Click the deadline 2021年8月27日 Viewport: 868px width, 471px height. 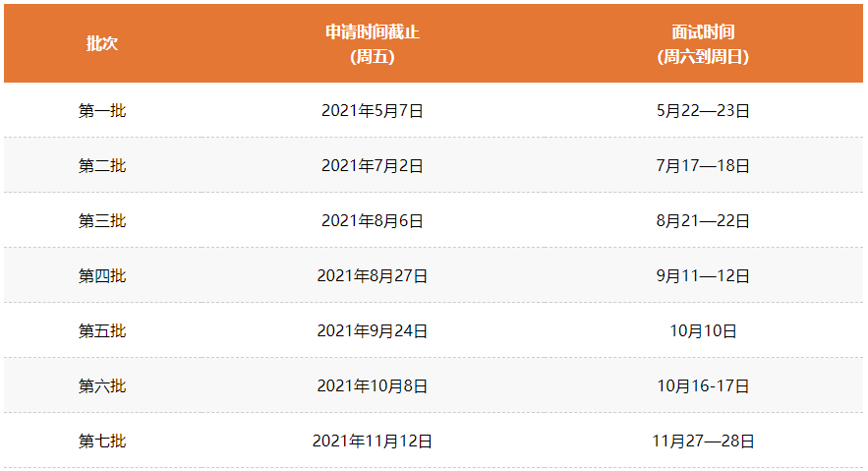372,276
